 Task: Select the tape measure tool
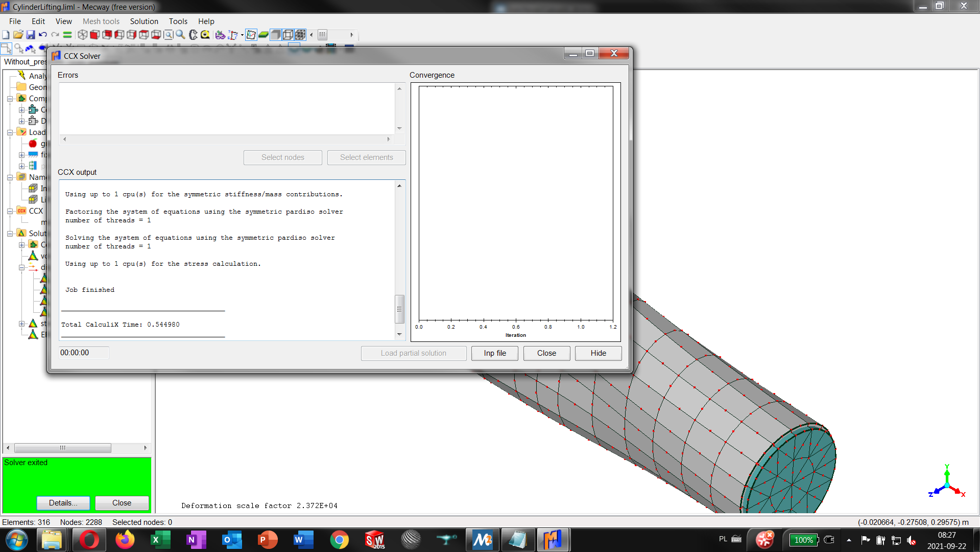tap(205, 35)
